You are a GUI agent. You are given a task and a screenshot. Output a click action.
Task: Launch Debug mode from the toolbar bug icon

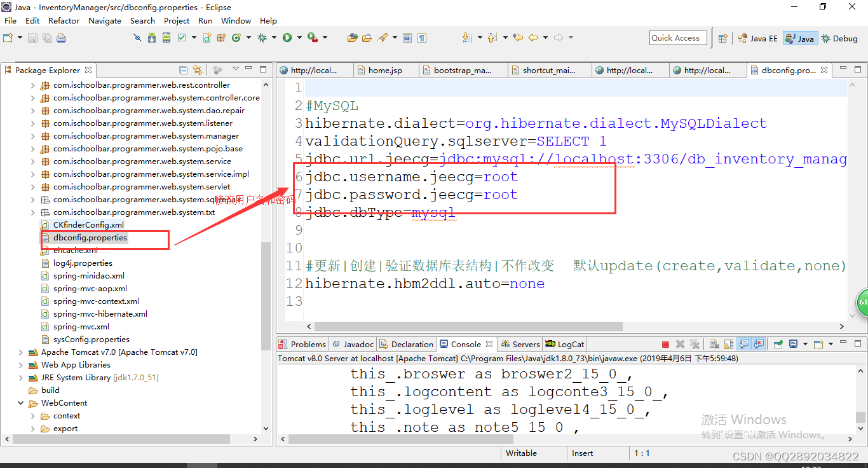tap(263, 38)
